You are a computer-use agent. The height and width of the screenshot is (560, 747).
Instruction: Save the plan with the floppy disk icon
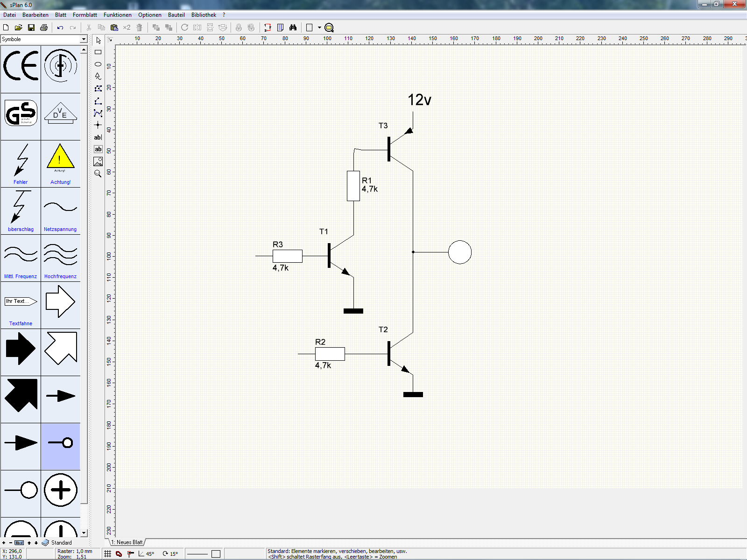click(x=31, y=28)
